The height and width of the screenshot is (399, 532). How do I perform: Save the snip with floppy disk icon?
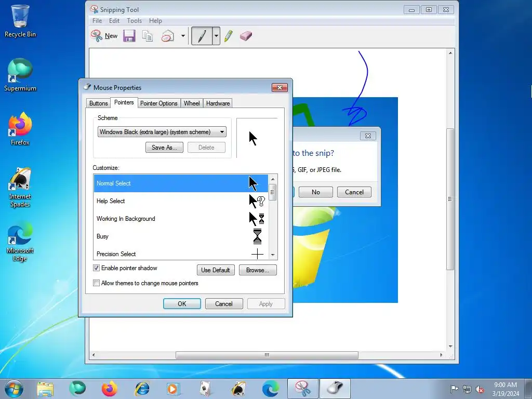coord(129,36)
